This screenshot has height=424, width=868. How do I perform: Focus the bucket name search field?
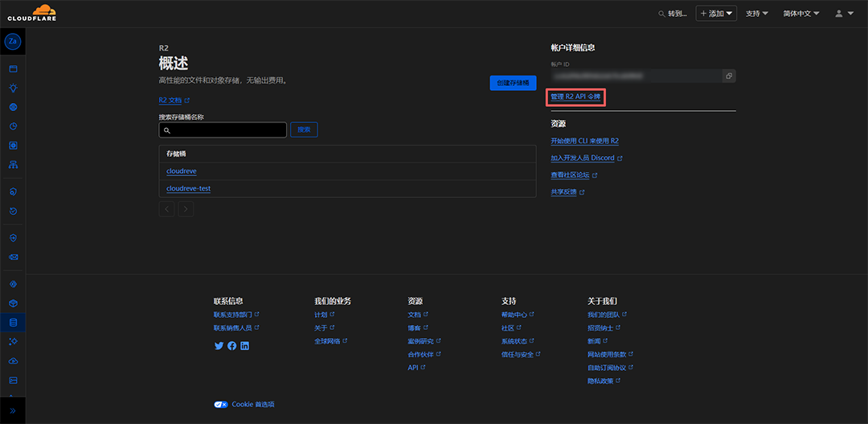(x=223, y=130)
